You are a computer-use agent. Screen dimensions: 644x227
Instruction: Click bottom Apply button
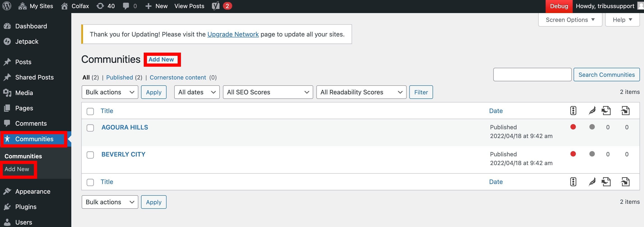click(153, 202)
